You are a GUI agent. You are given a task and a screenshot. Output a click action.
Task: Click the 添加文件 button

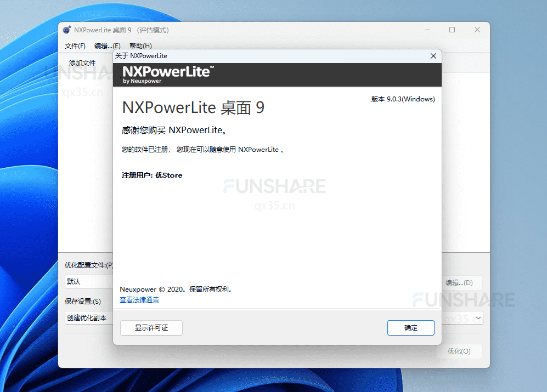tap(82, 63)
